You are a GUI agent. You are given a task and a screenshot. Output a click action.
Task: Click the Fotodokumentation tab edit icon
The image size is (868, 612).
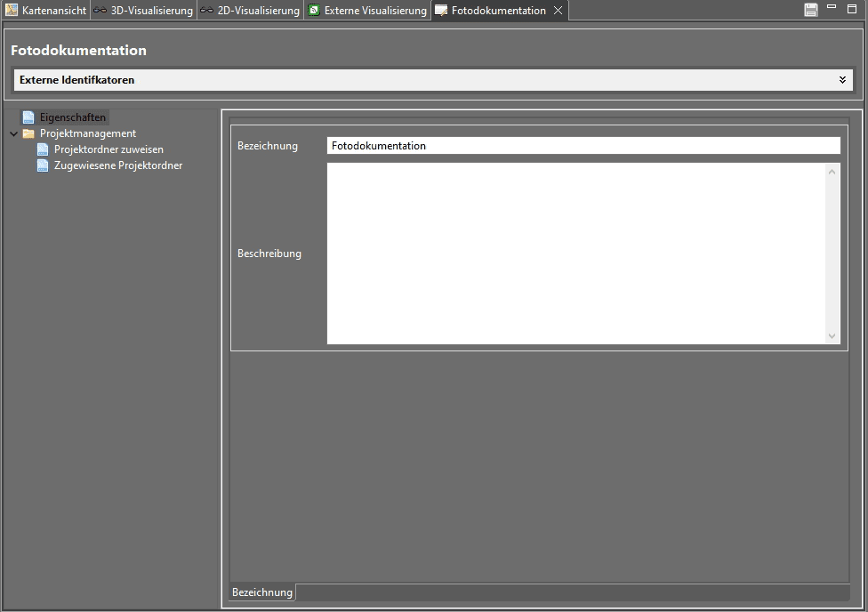coord(441,11)
